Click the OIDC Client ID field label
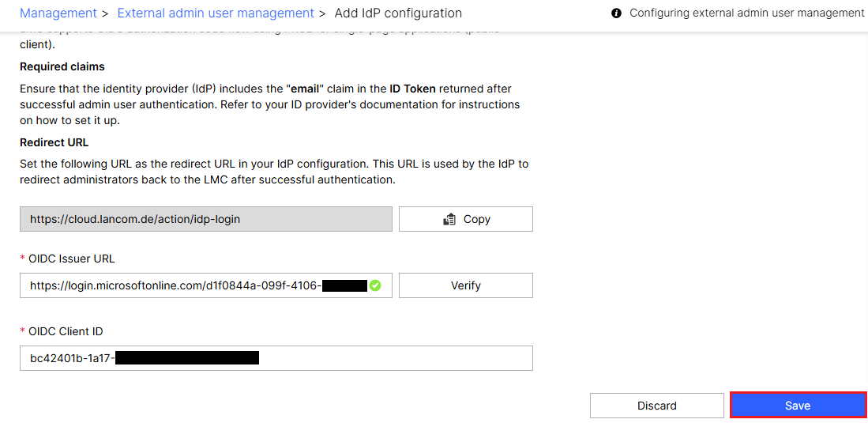868x423 pixels. [x=66, y=331]
